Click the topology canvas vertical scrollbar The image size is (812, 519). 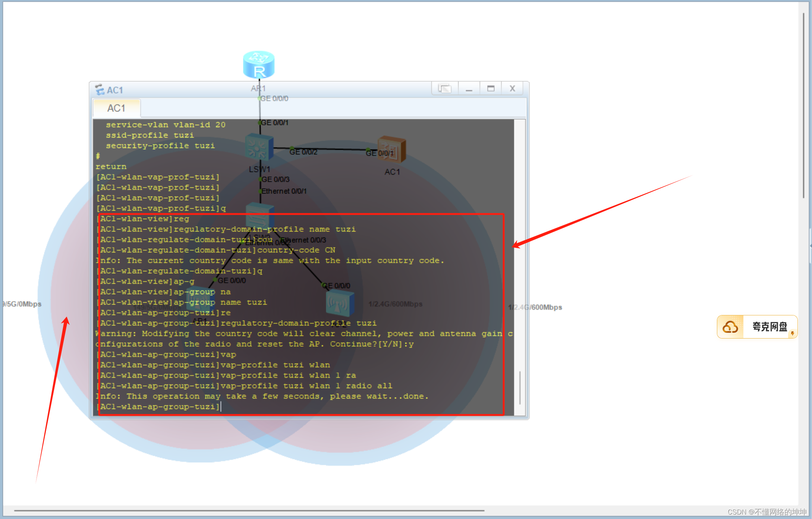[x=804, y=106]
